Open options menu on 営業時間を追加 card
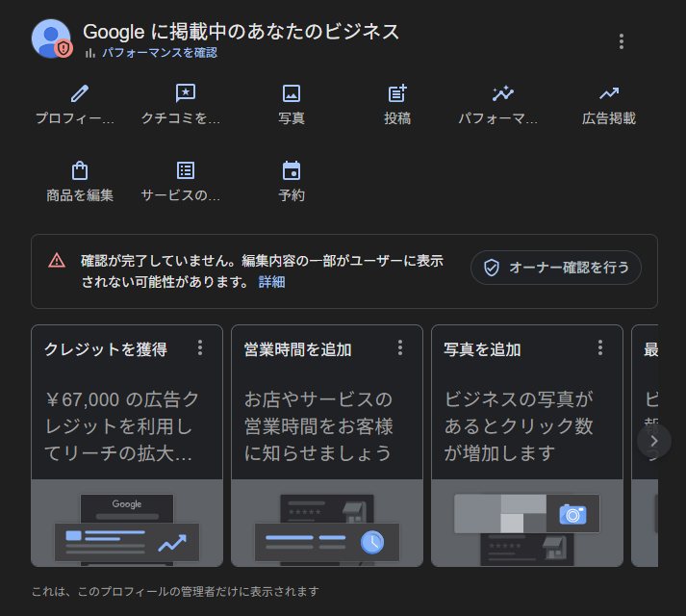Screen dimensions: 686x616 click(x=400, y=347)
